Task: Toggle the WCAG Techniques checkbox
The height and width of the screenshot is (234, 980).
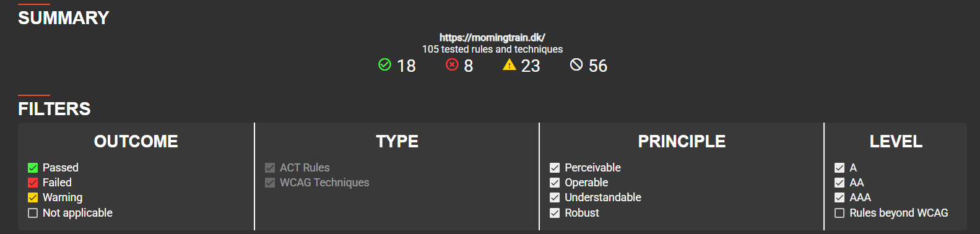Action: (x=270, y=183)
